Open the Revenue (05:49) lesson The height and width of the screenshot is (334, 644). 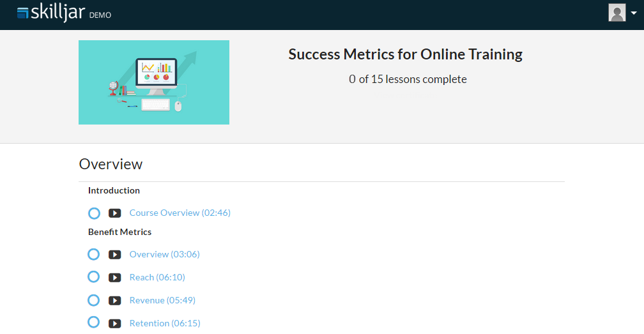[x=162, y=300]
